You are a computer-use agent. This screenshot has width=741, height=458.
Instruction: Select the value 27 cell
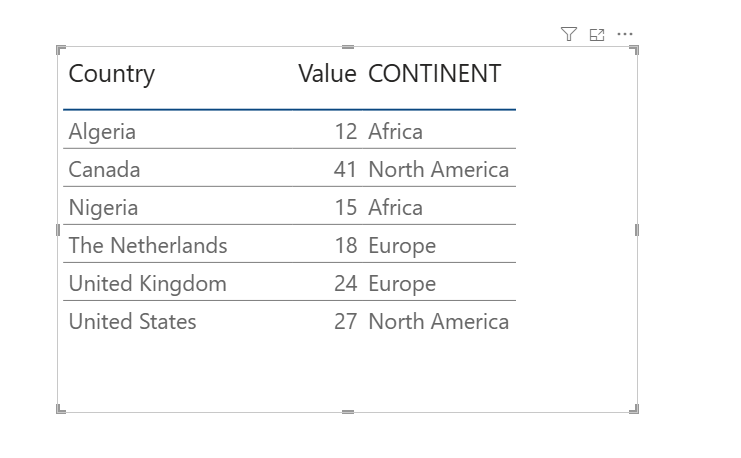point(345,322)
